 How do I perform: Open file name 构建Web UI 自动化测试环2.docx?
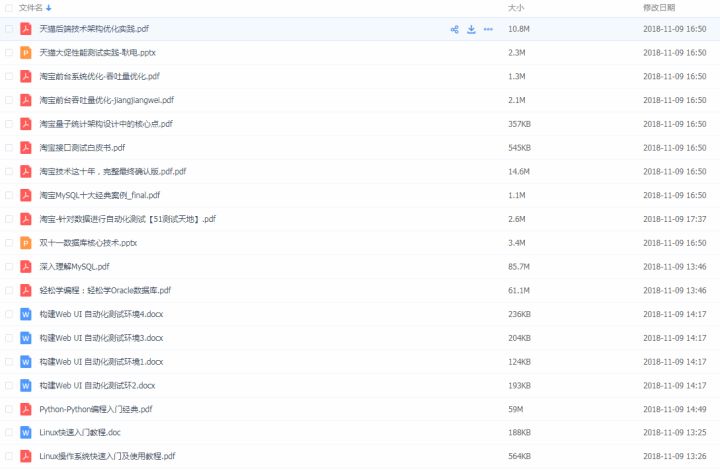(97, 386)
